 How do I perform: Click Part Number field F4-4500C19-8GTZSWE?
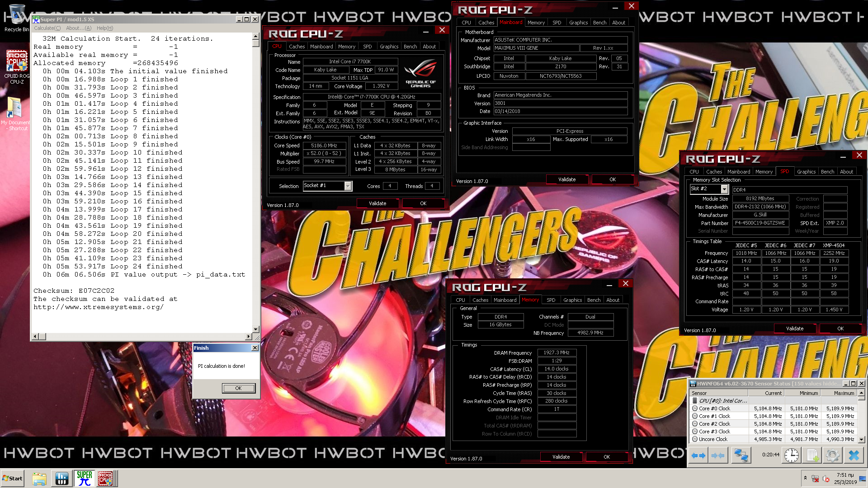(760, 223)
